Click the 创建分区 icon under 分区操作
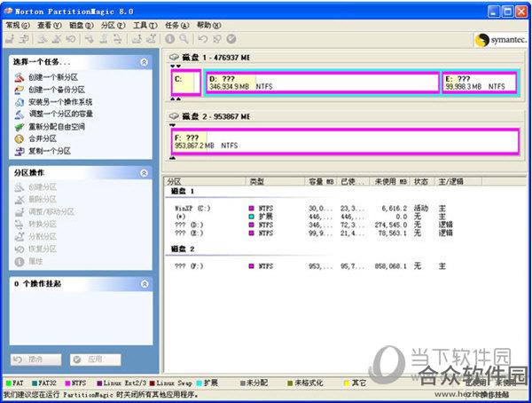Screen dimensions: 532x403 coord(20,187)
